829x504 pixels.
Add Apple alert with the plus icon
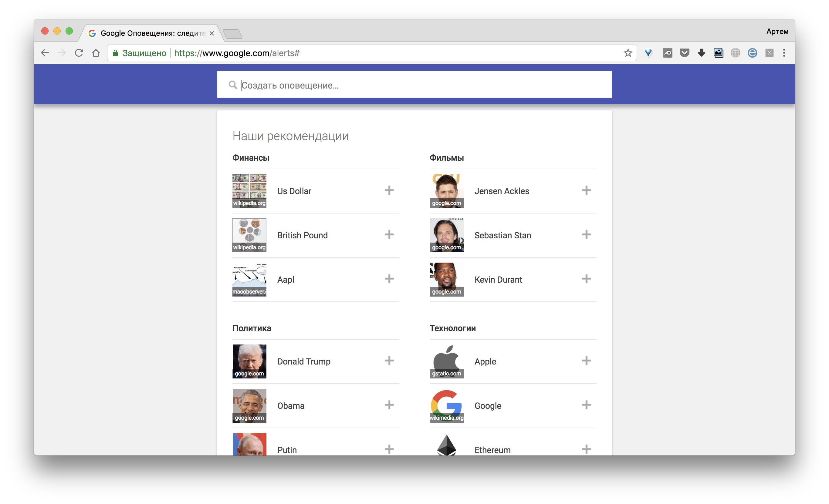tap(586, 361)
